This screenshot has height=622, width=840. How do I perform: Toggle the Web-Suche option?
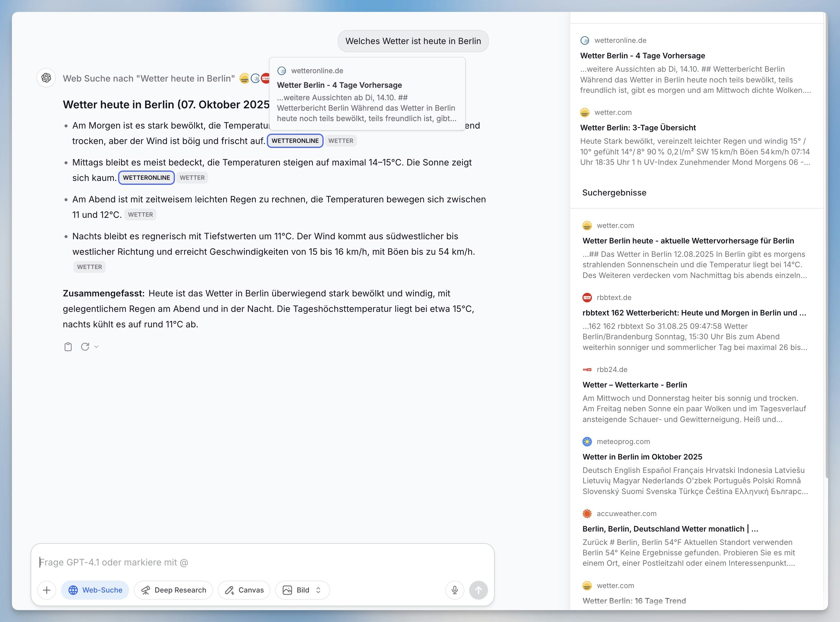pos(95,590)
